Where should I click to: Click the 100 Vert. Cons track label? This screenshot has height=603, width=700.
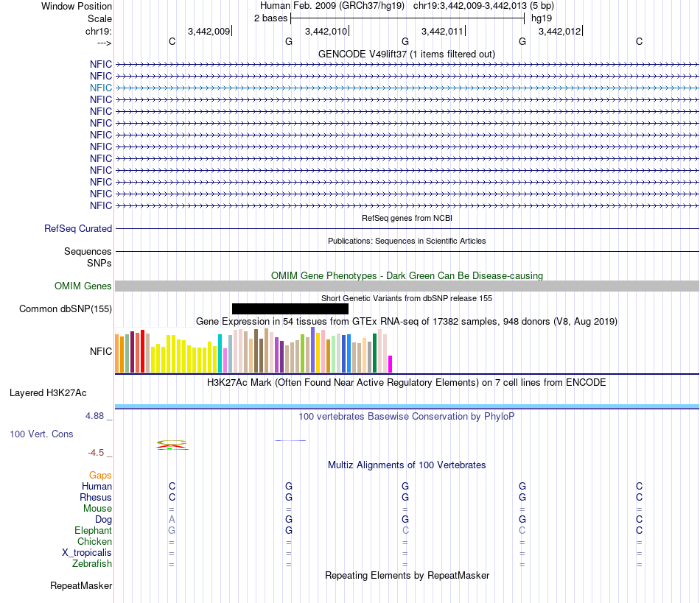point(41,434)
